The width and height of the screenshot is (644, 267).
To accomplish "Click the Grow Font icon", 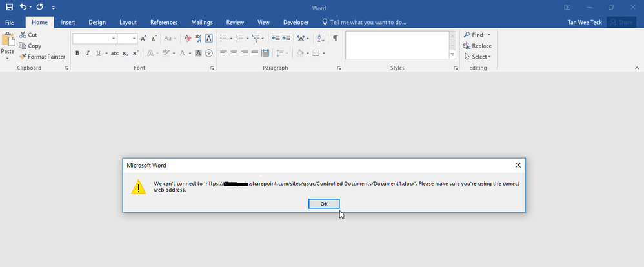I will [143, 39].
